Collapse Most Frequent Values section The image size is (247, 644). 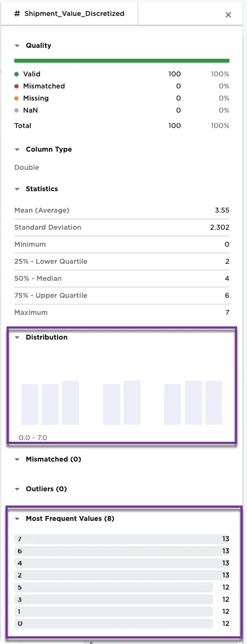(17, 519)
